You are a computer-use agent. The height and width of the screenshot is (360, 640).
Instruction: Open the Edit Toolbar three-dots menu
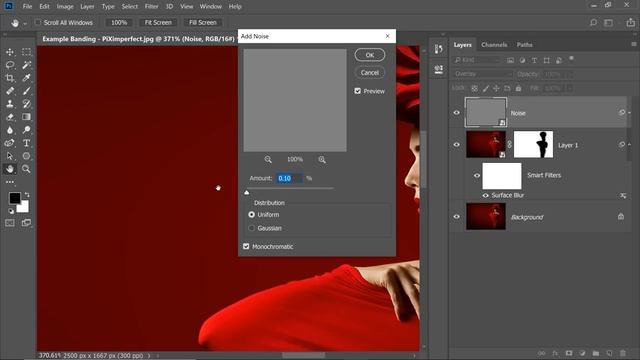pyautogui.click(x=10, y=182)
